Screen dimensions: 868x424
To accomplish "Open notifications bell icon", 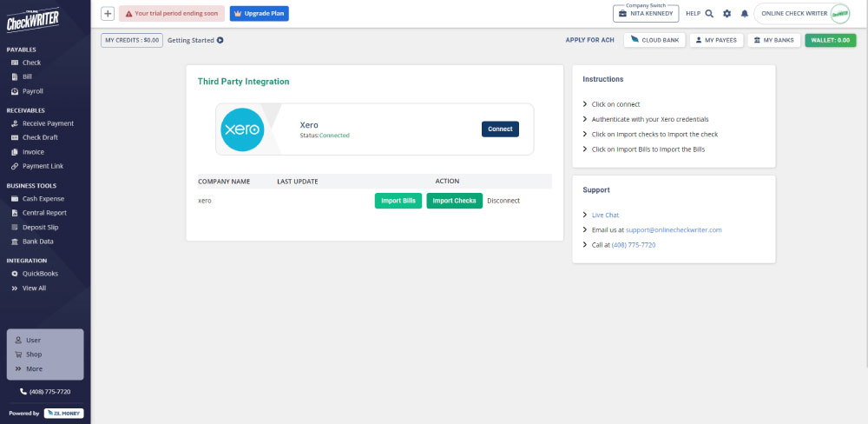I will (744, 14).
